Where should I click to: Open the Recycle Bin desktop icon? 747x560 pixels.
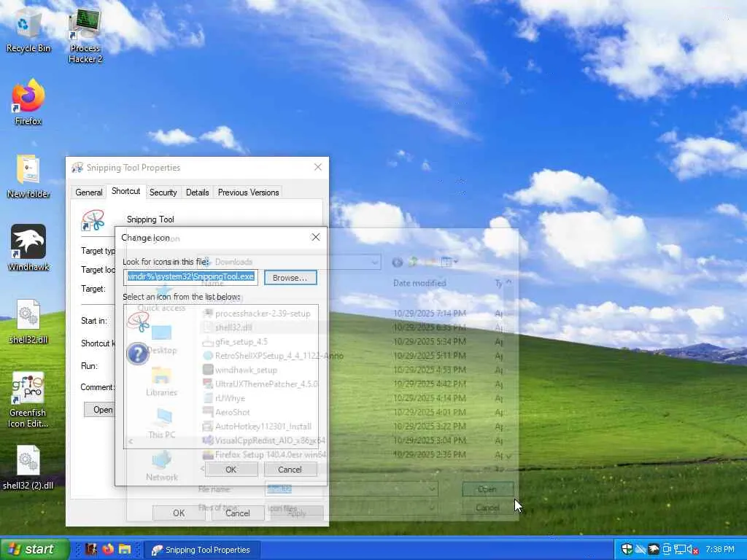coord(28,31)
